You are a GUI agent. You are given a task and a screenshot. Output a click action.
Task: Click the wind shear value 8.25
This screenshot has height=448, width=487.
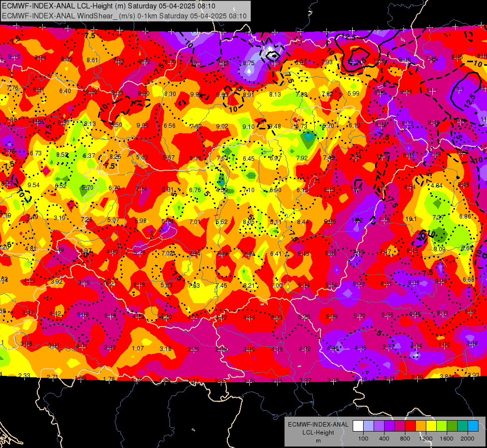[x=115, y=157]
